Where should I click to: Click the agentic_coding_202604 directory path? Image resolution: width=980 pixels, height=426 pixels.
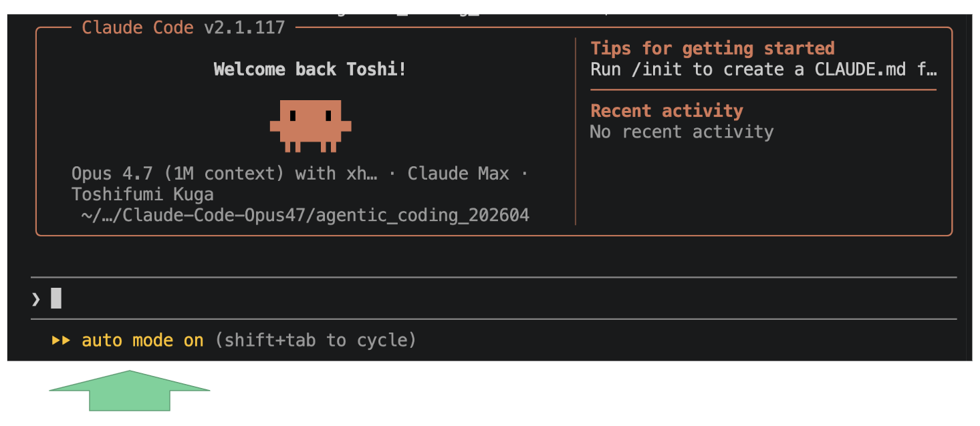[305, 216]
